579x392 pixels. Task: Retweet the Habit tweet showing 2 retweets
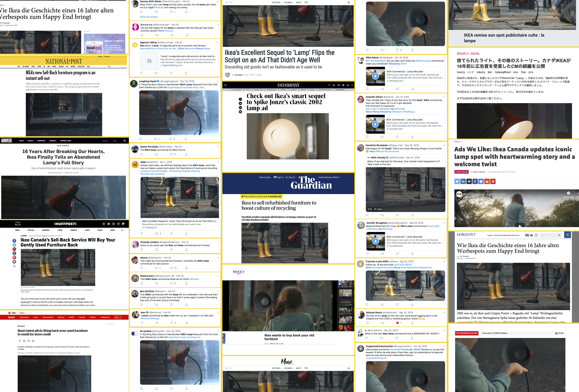click(157, 233)
